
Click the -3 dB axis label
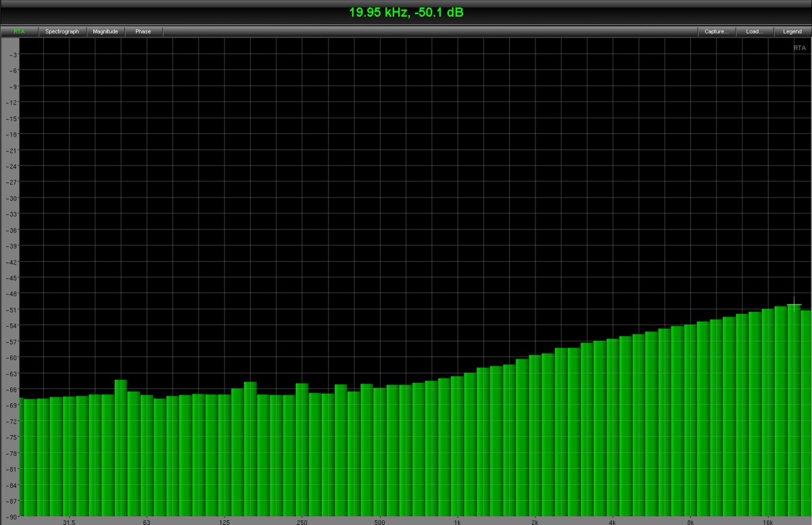coord(14,54)
